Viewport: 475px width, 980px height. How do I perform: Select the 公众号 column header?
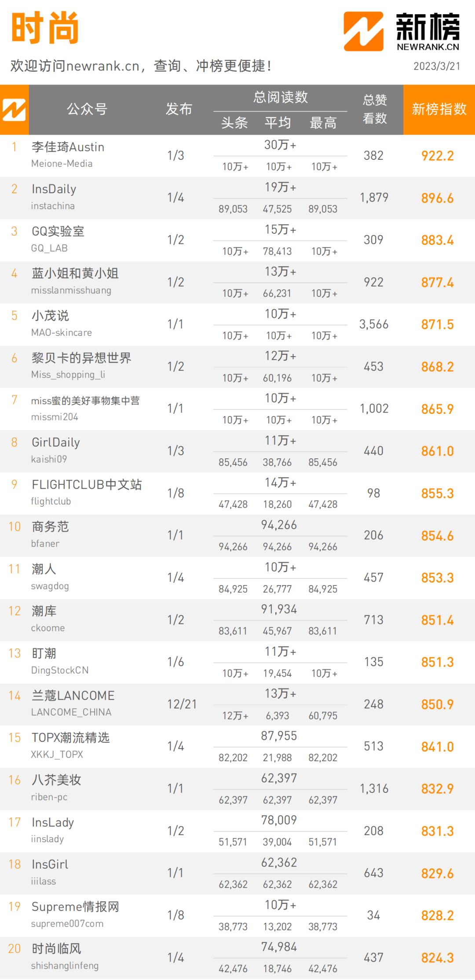87,109
